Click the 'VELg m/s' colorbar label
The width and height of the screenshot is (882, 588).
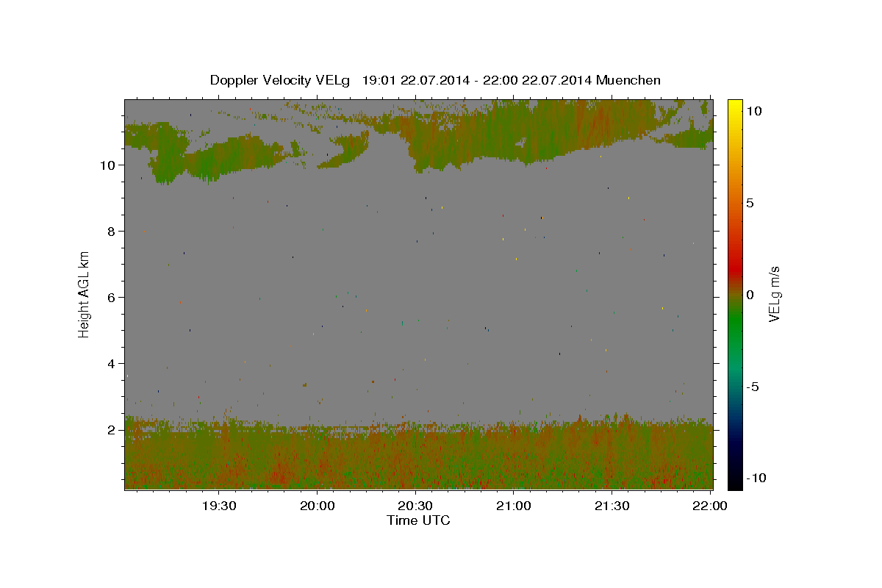point(774,294)
